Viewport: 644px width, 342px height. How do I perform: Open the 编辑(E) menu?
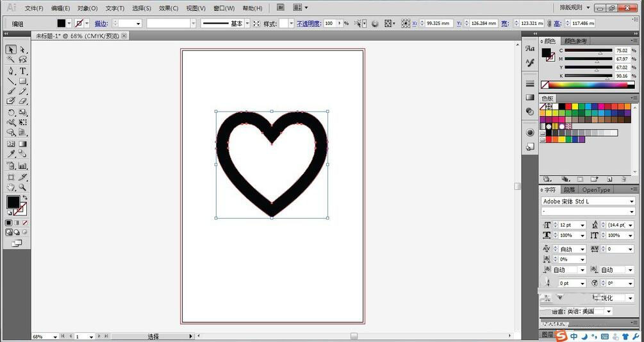(x=61, y=8)
